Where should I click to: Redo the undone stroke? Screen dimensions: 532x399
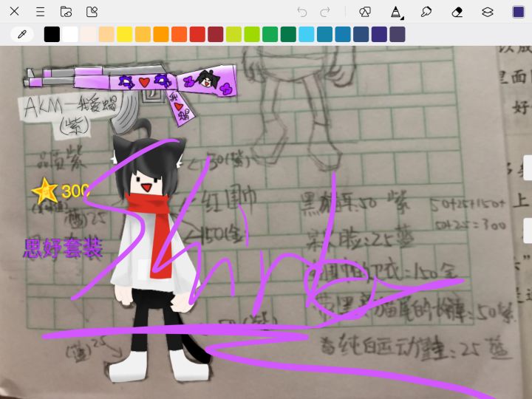click(x=325, y=13)
